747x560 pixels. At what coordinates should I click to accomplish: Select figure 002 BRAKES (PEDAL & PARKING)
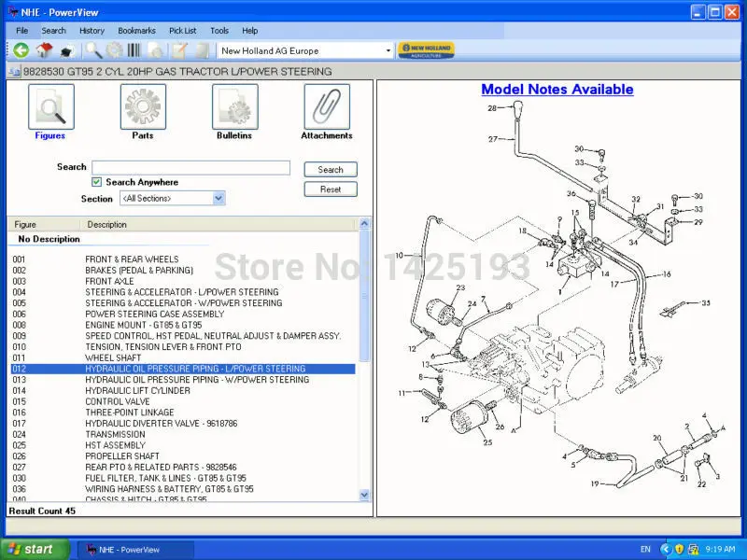(183, 270)
